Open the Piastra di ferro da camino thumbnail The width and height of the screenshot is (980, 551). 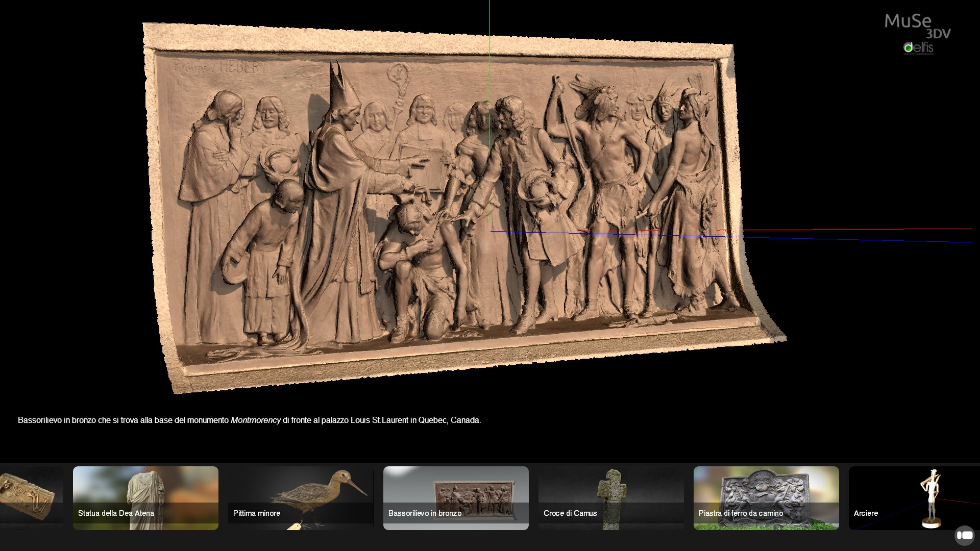766,498
